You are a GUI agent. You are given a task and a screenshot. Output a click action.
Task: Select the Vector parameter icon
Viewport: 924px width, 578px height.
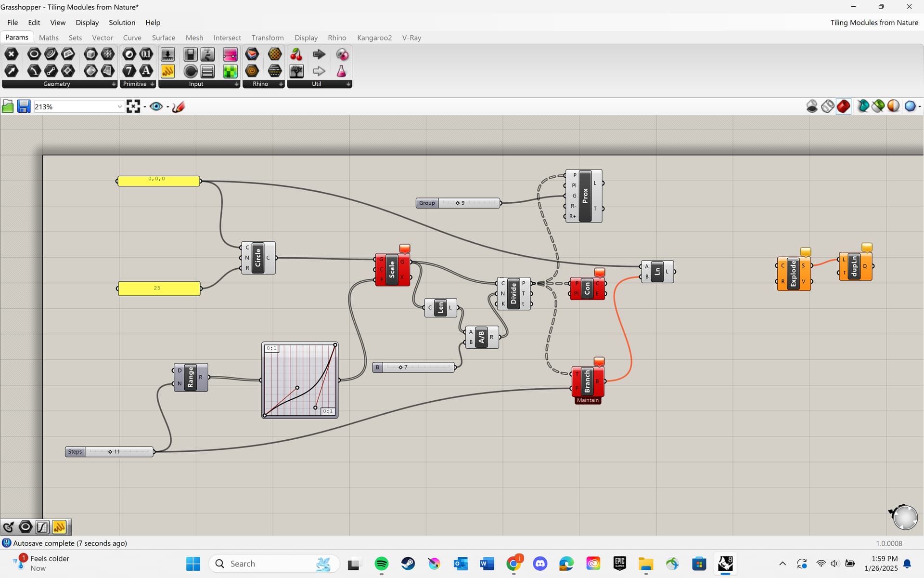(12, 71)
